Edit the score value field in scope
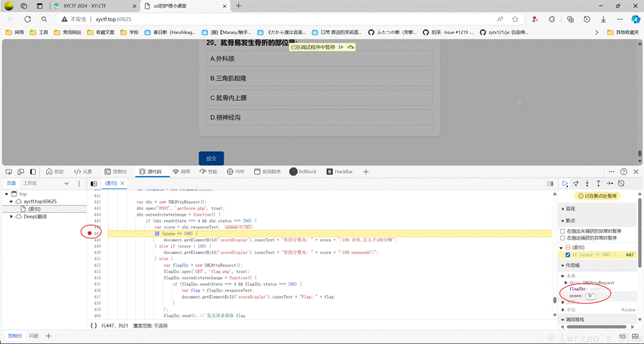This screenshot has height=344, width=644. 591,296
